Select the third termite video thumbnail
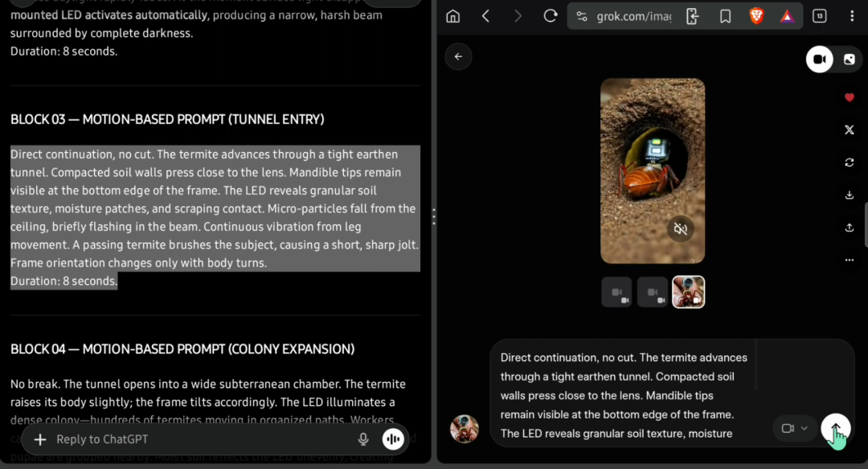Image resolution: width=868 pixels, height=469 pixels. click(x=689, y=292)
